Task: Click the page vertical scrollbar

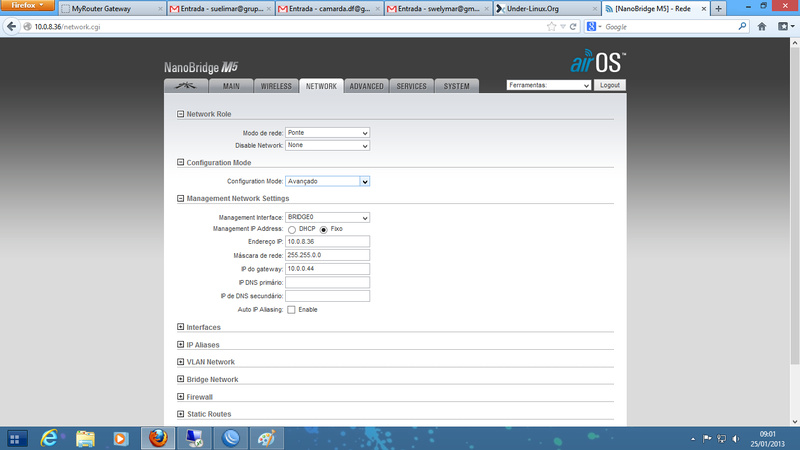Action: (x=794, y=206)
